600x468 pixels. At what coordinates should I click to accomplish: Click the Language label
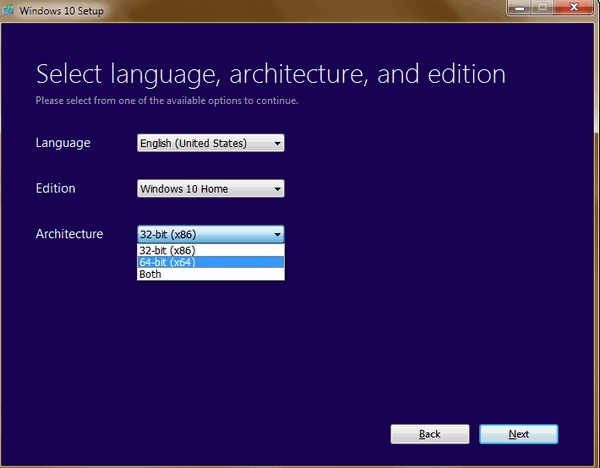tap(63, 143)
